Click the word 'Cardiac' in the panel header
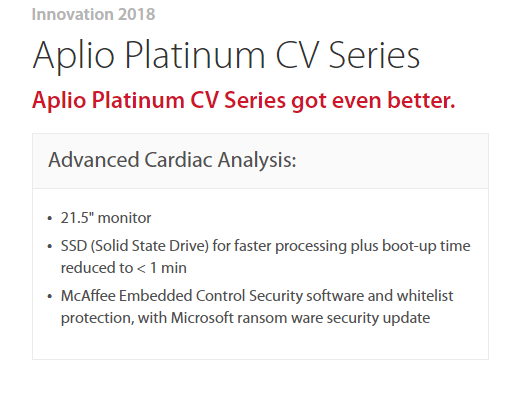This screenshot has width=507, height=408. pyautogui.click(x=178, y=160)
